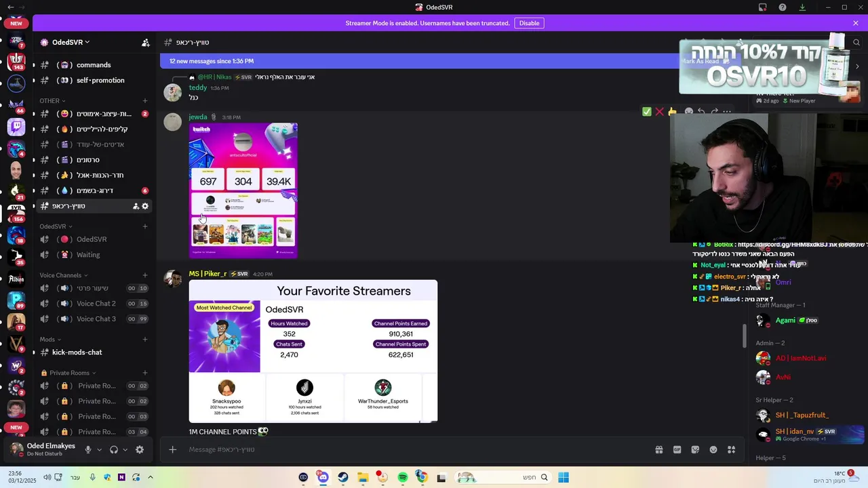Image resolution: width=868 pixels, height=488 pixels.
Task: Open server icon with 143 badge
Action: coord(16,61)
